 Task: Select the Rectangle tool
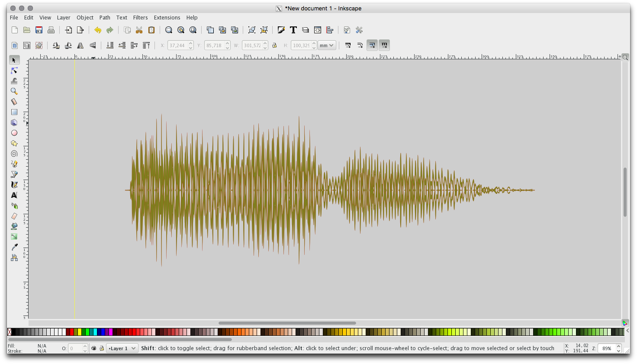coord(14,112)
